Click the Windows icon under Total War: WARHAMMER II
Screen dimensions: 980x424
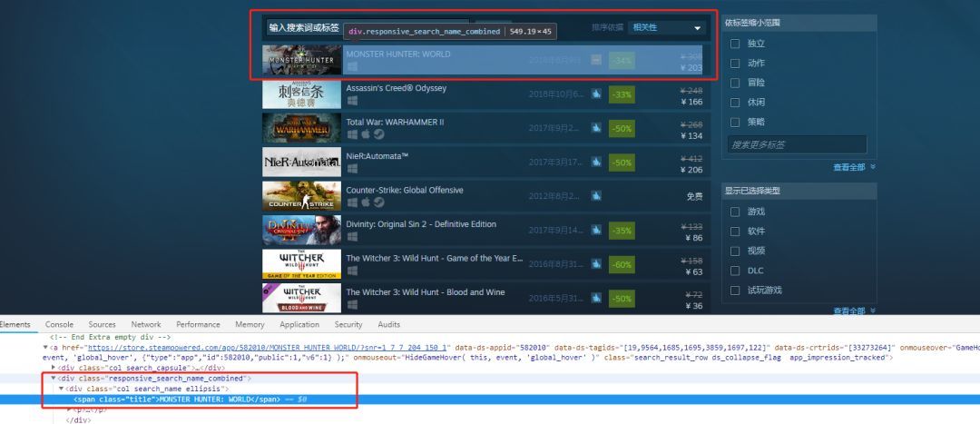(352, 133)
